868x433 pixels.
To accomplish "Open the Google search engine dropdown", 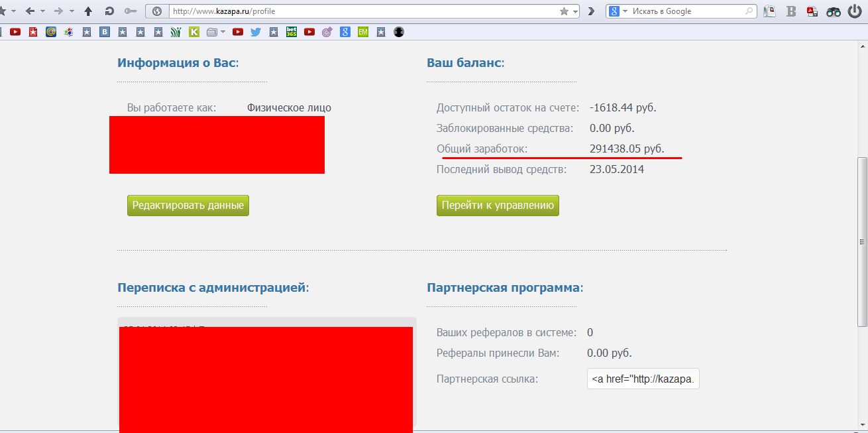I will (625, 11).
